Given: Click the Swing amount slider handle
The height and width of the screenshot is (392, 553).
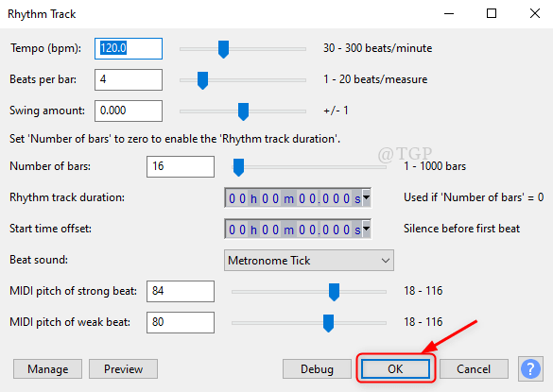Looking at the screenshot, I should point(243,111).
